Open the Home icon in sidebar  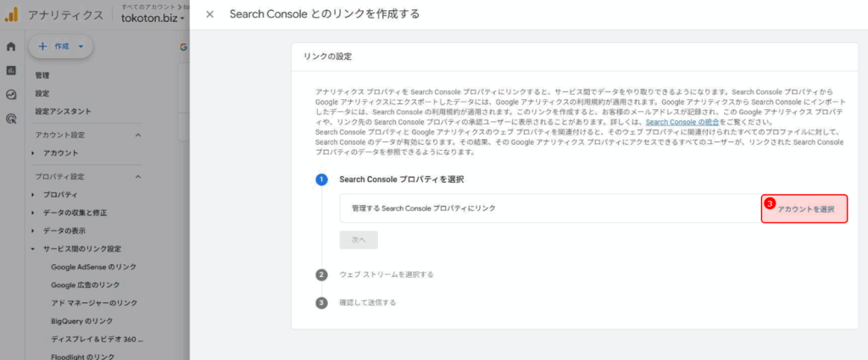[11, 47]
